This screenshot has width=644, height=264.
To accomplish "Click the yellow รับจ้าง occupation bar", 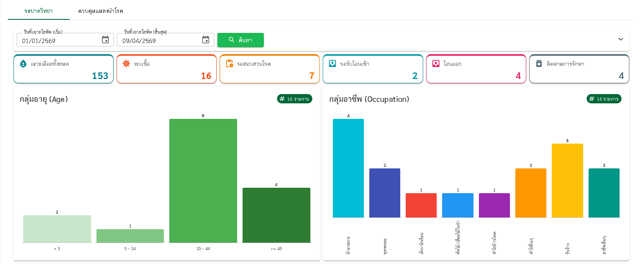I will tap(567, 180).
